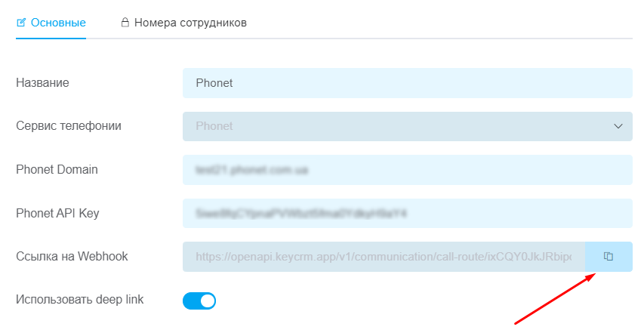Toggle the Использовать deep link switch
Screen dimensions: 644x333
[199, 301]
